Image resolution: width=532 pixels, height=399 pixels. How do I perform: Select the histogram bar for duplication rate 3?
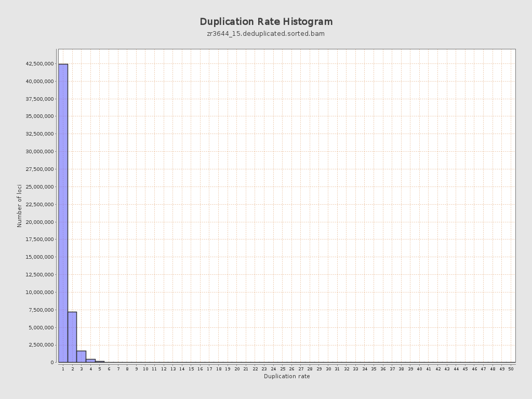(82, 356)
